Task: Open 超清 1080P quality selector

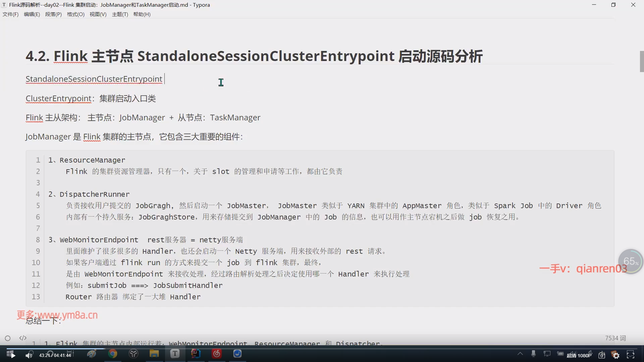Action: pos(579,355)
